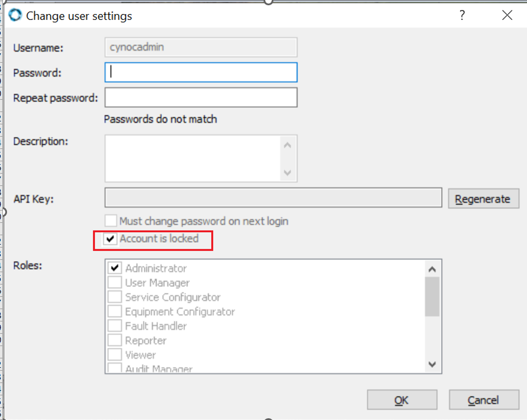Click the Change user settings title text

point(79,16)
